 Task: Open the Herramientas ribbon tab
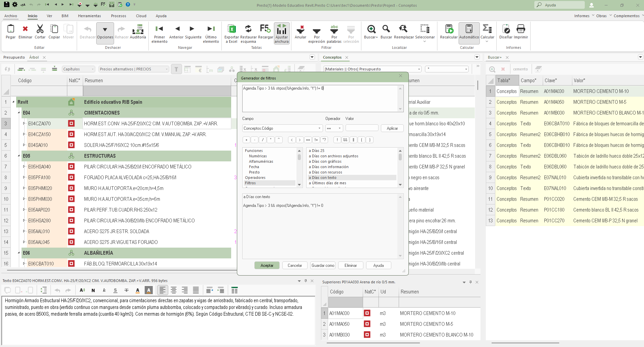pyautogui.click(x=89, y=16)
